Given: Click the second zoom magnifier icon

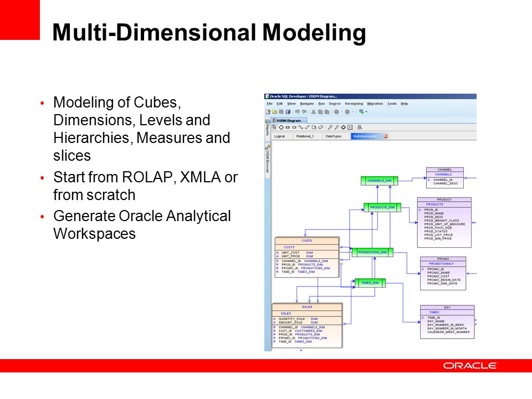Looking at the screenshot, I should click(336, 127).
